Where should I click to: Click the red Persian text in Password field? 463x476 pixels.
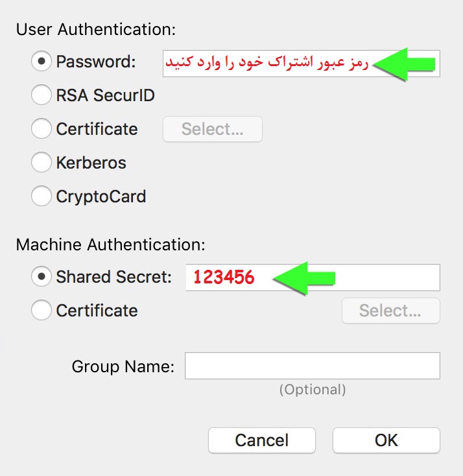(267, 64)
